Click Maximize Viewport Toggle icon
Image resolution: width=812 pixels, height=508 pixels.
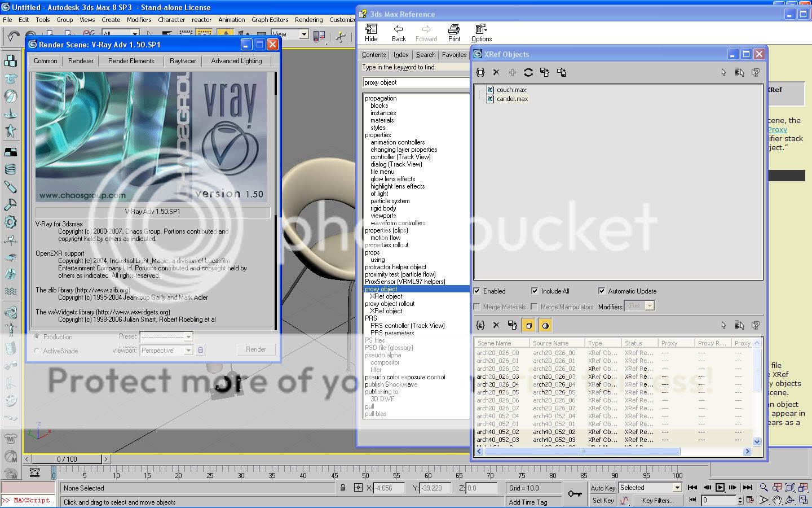(804, 500)
